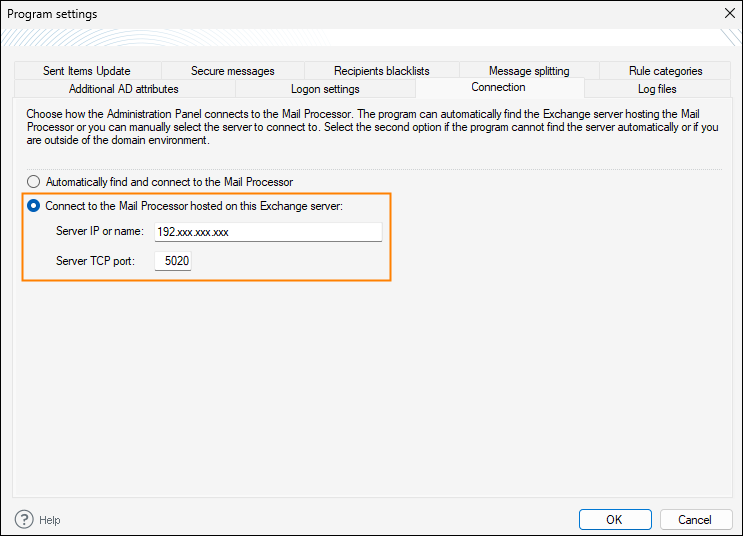The image size is (743, 536).
Task: Click the Cancel button
Action: [x=694, y=519]
